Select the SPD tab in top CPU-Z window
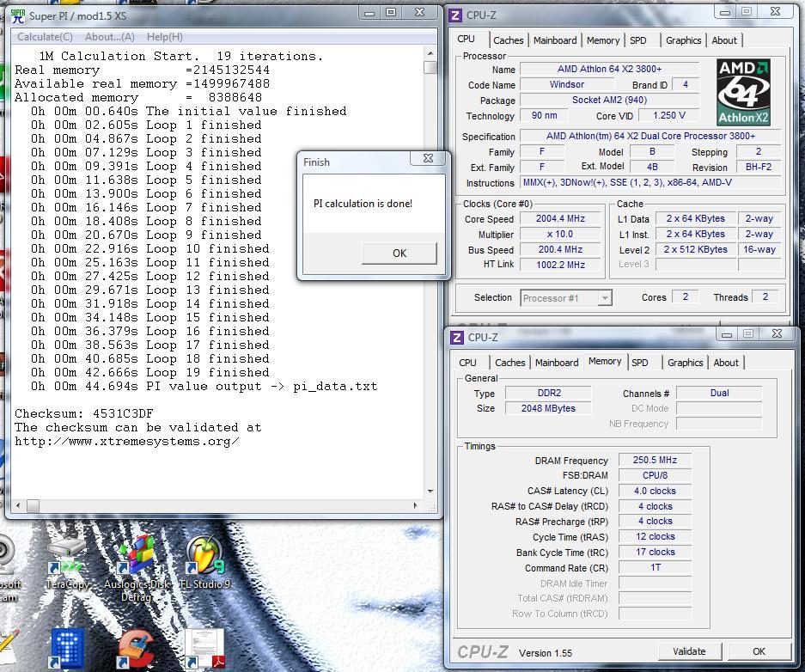805x672 pixels. click(638, 40)
